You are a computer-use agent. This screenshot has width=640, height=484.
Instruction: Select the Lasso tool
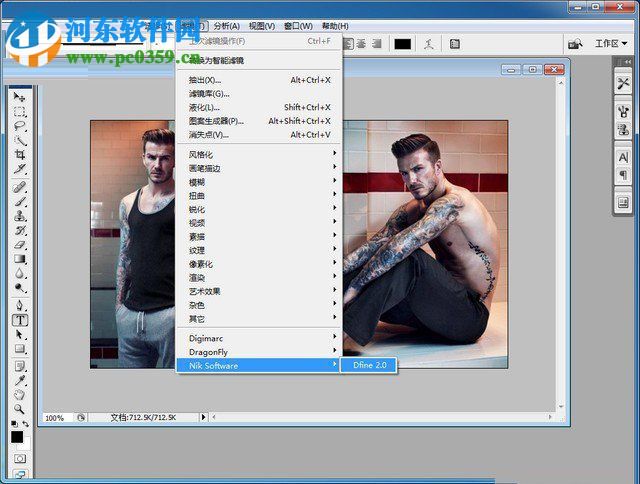[x=19, y=126]
